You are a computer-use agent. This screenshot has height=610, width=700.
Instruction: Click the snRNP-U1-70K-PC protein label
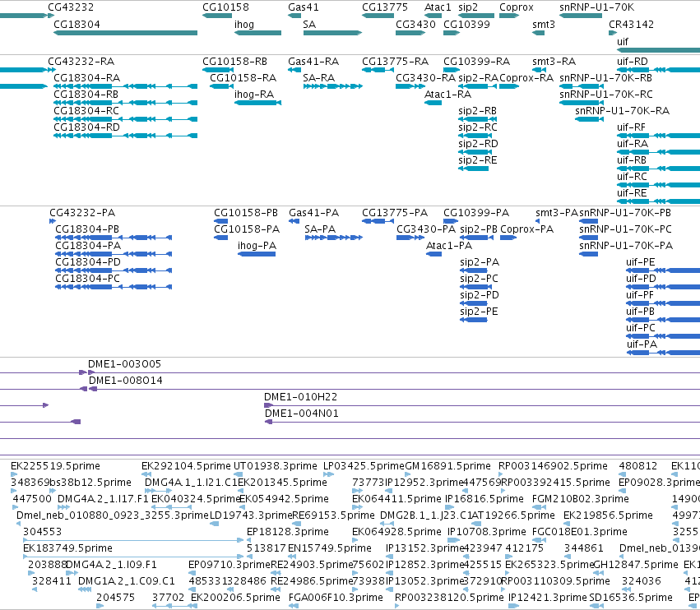(625, 229)
